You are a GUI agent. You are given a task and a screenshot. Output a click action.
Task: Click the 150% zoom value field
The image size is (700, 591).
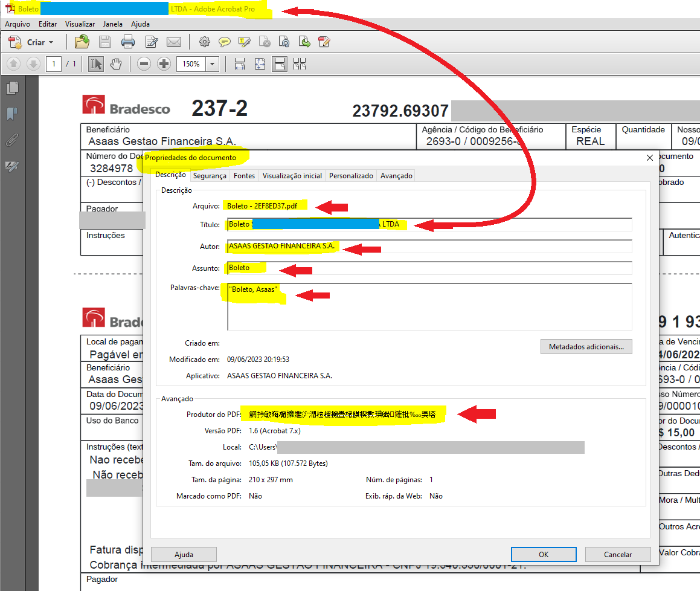click(x=191, y=64)
